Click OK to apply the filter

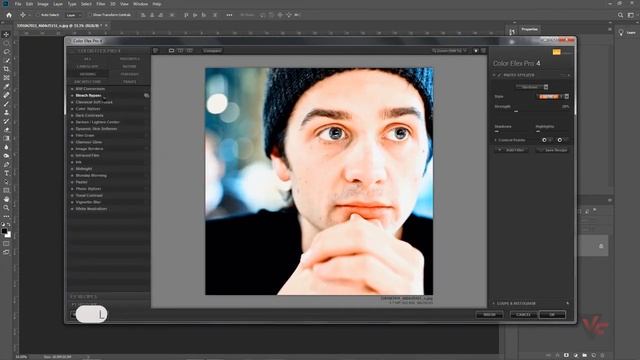[552, 315]
